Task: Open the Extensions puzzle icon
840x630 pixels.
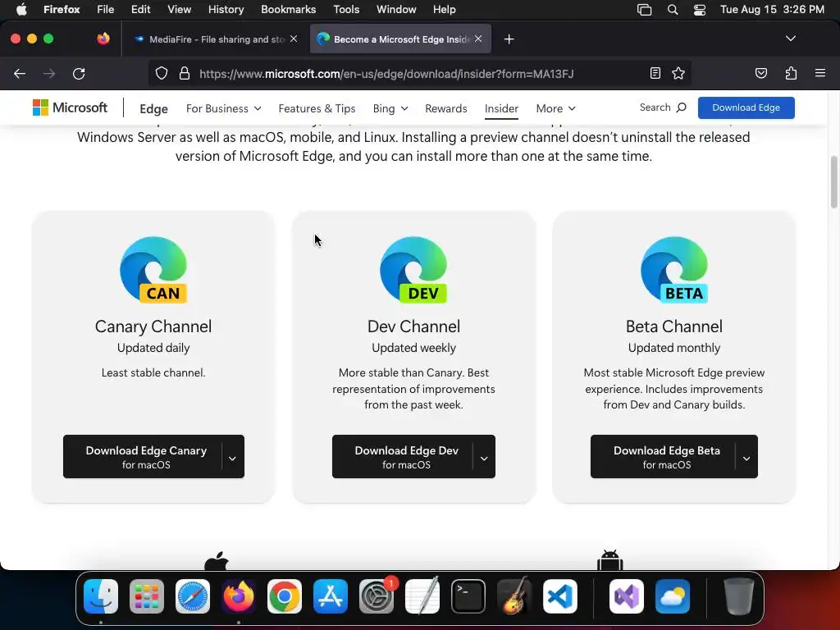Action: [x=791, y=73]
